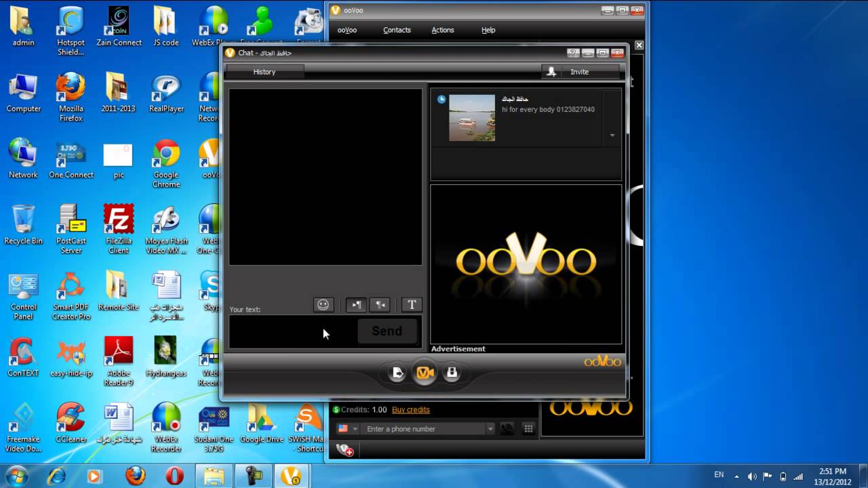Select the Recycle Bin desktop icon

point(23,226)
